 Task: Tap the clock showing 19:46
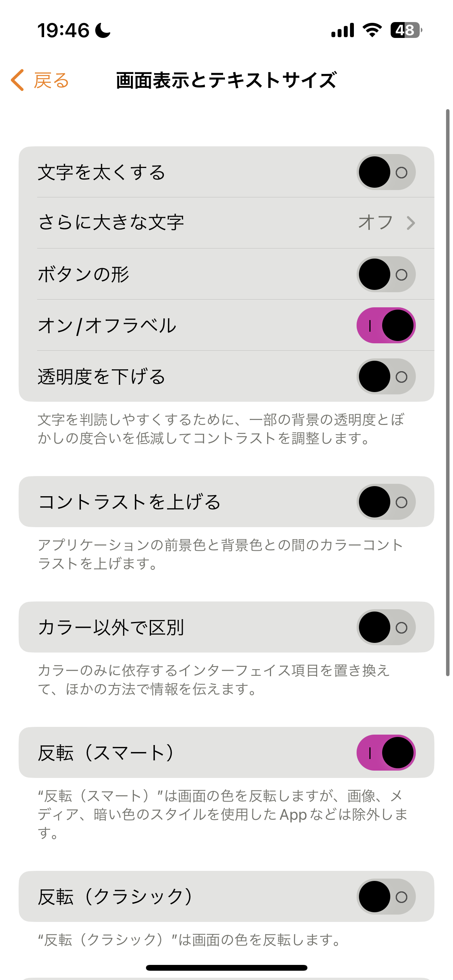coord(63,30)
